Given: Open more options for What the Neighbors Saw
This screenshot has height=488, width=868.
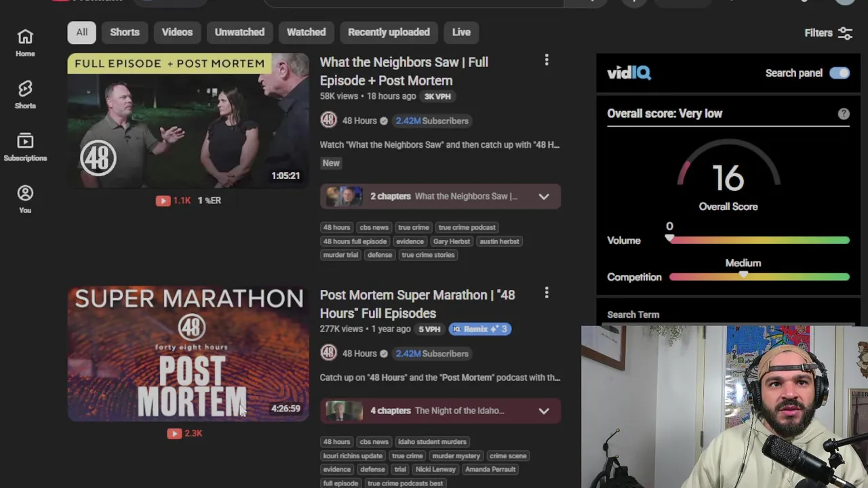Looking at the screenshot, I should [x=547, y=60].
